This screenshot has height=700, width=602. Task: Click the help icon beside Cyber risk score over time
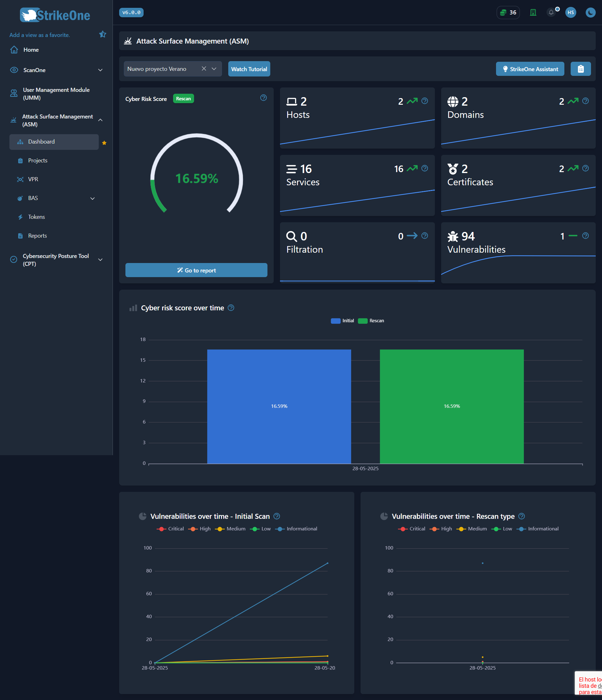coord(231,308)
